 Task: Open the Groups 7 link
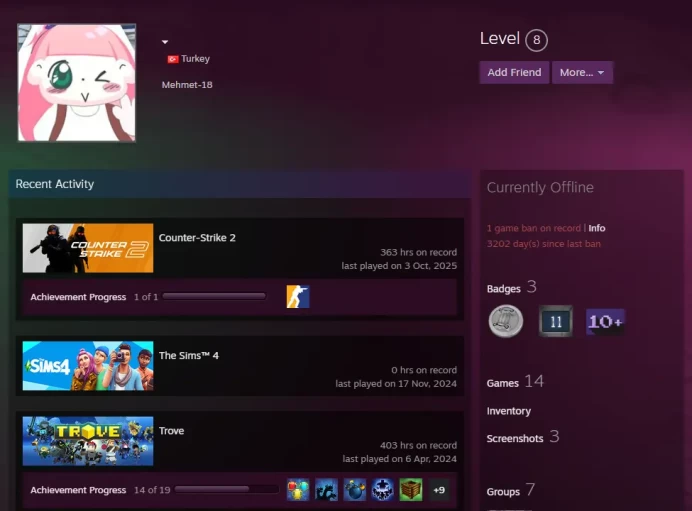coord(511,490)
